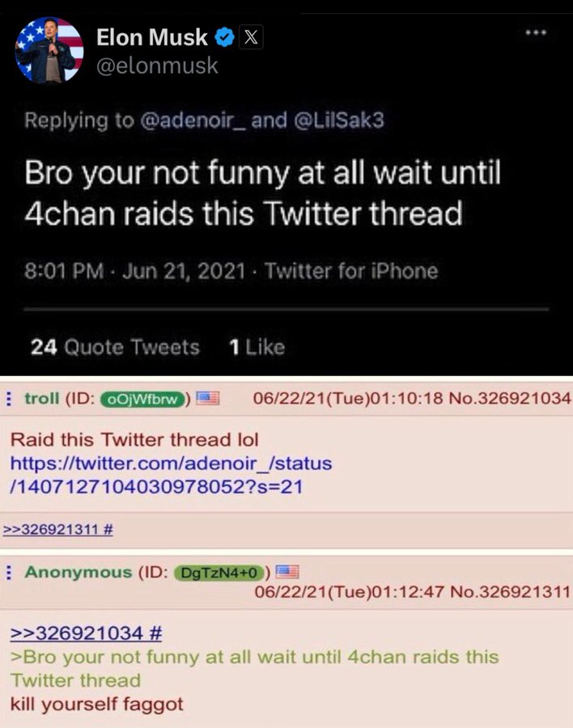Viewport: 573px width, 728px height.
Task: Follow the >>326921034 quote link
Action: (x=86, y=633)
